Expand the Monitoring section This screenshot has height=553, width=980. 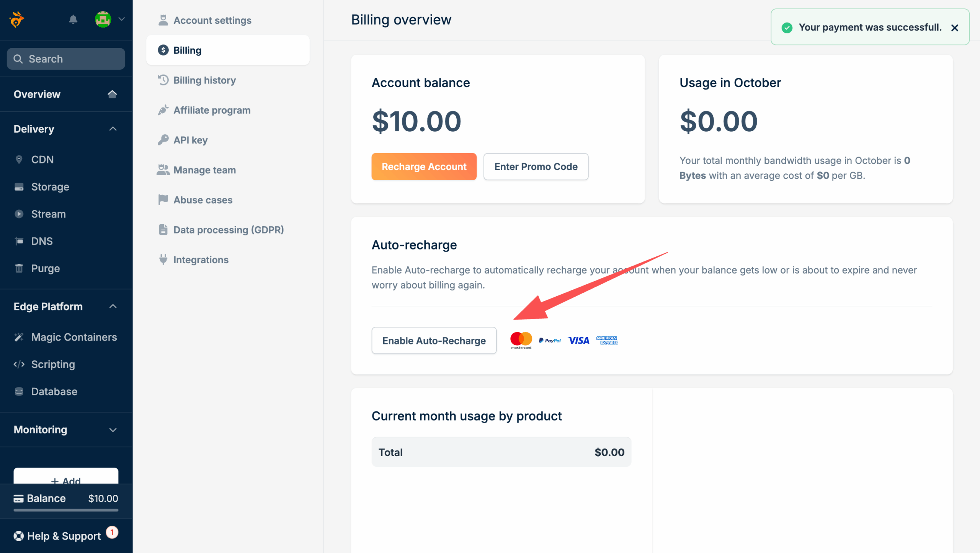(x=113, y=430)
